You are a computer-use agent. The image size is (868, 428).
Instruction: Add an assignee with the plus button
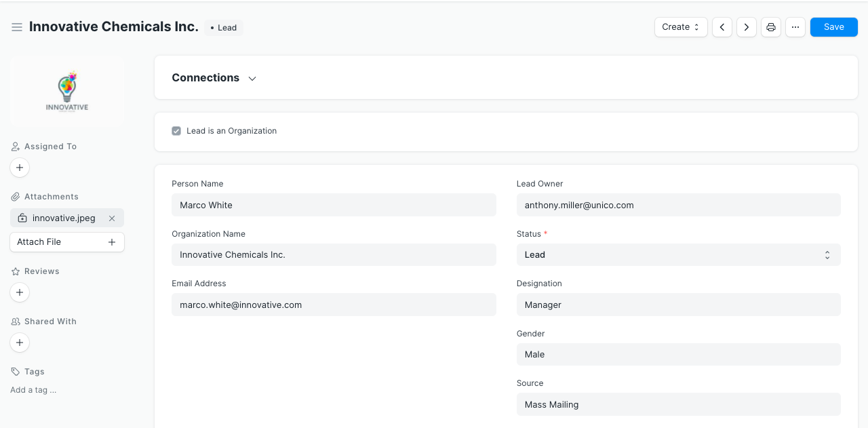(20, 168)
